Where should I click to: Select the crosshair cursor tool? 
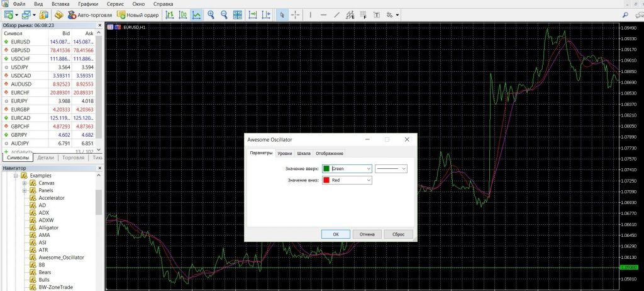tap(295, 14)
